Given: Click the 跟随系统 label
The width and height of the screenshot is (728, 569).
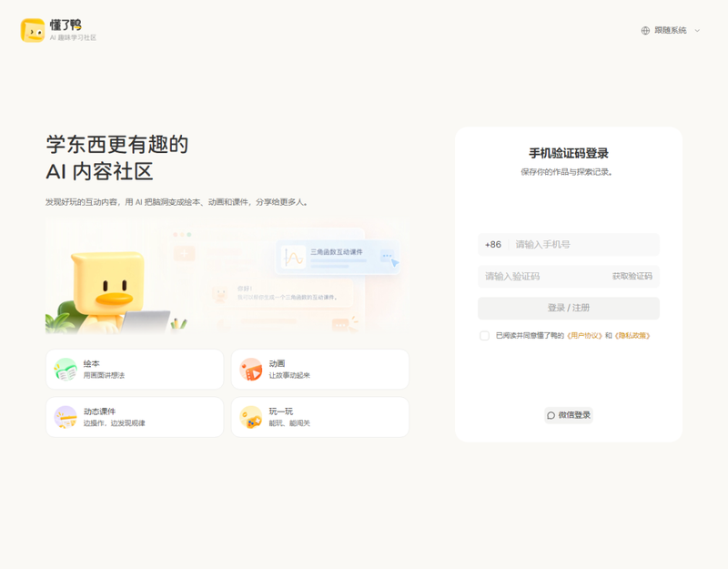Looking at the screenshot, I should [x=671, y=30].
